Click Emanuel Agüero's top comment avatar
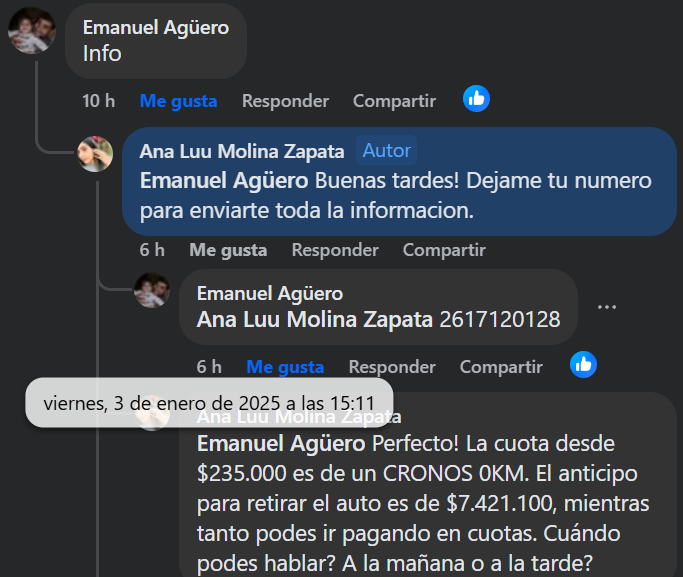683x577 pixels. (32, 30)
